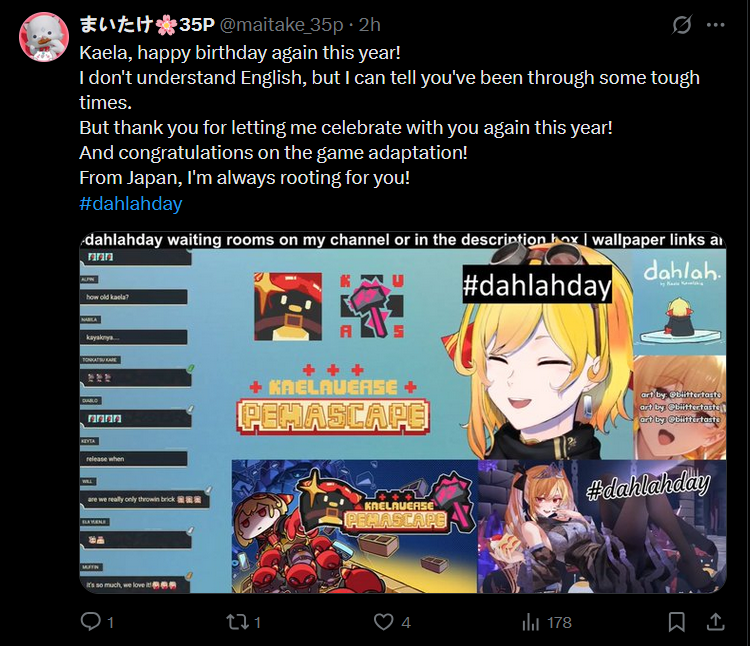This screenshot has width=750, height=646.
Task: Open the 2h timestamp link
Action: [370, 25]
